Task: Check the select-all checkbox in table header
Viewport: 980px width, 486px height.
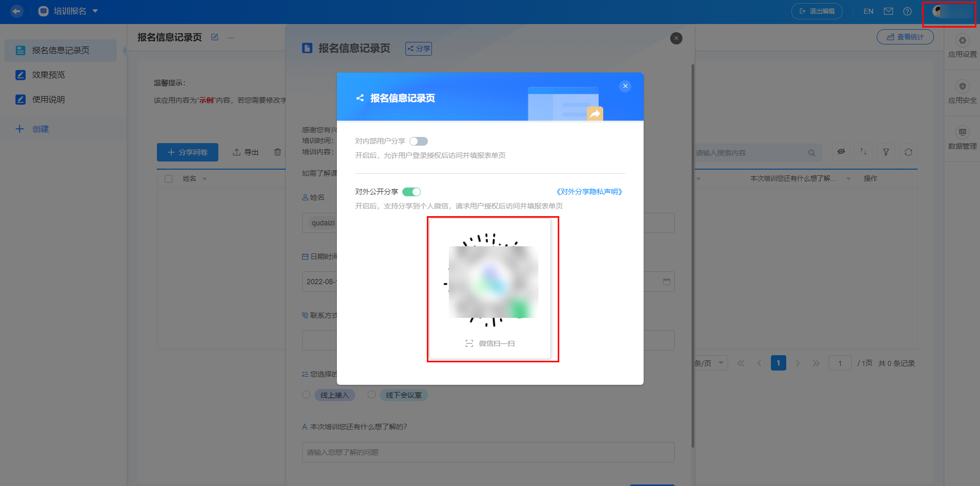Action: (169, 178)
